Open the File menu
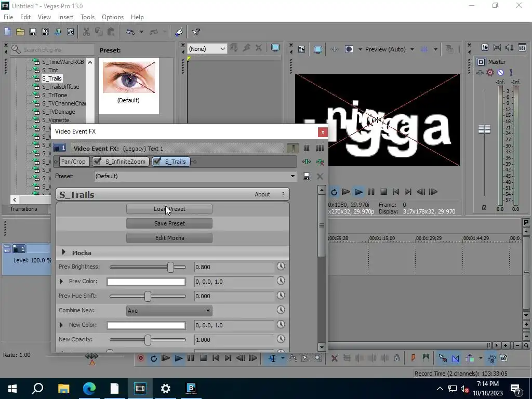Viewport: 532px width, 399px height. click(x=8, y=17)
